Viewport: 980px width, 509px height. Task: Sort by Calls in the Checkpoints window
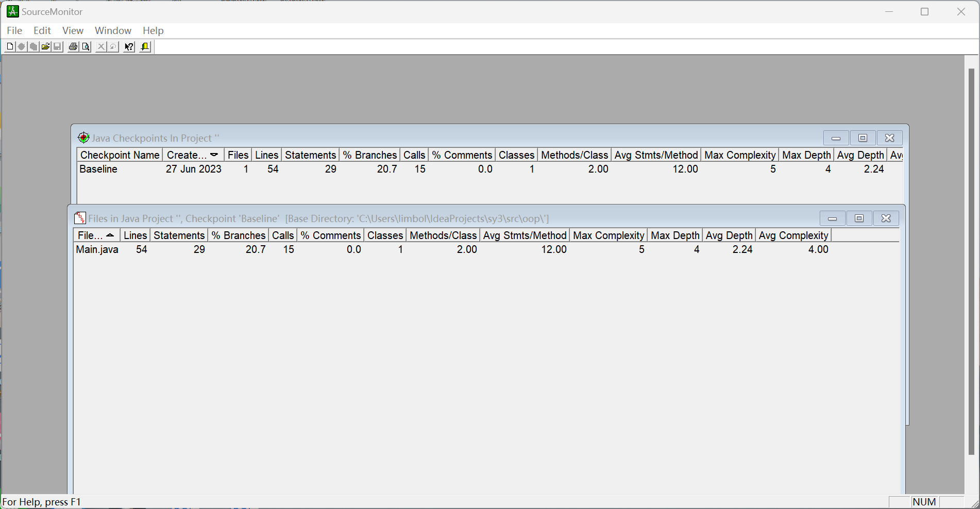point(414,155)
